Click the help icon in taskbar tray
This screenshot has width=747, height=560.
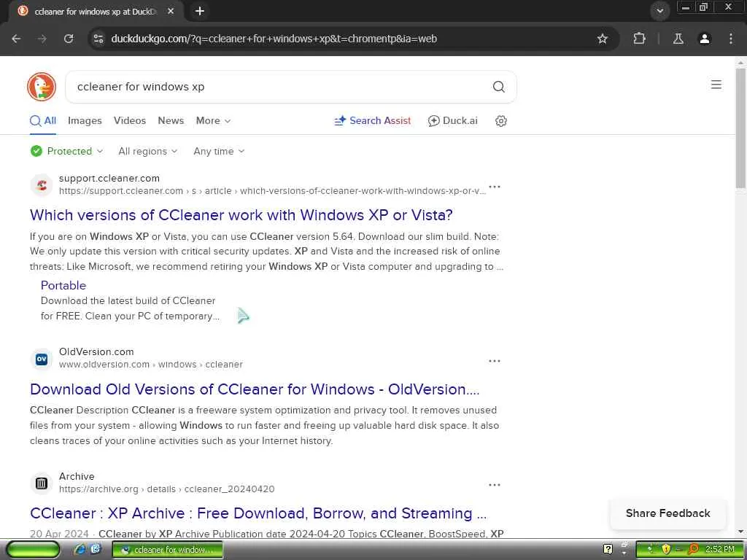tap(608, 550)
